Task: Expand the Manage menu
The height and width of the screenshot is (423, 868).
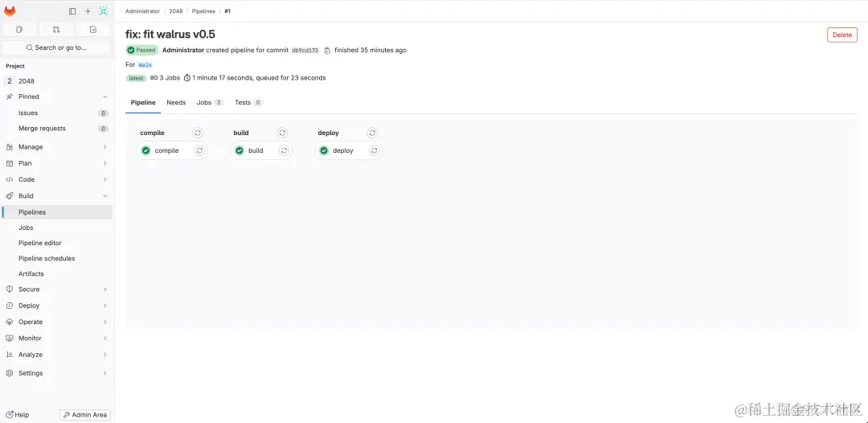Action: pos(56,146)
